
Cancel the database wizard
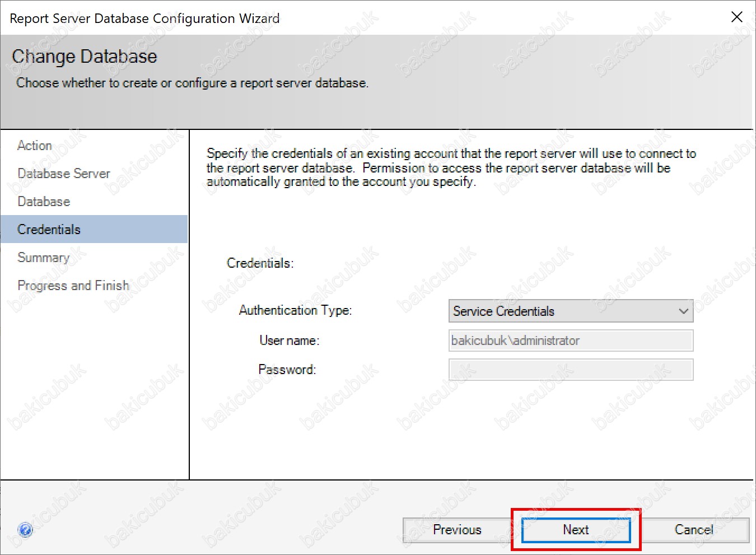(x=694, y=530)
